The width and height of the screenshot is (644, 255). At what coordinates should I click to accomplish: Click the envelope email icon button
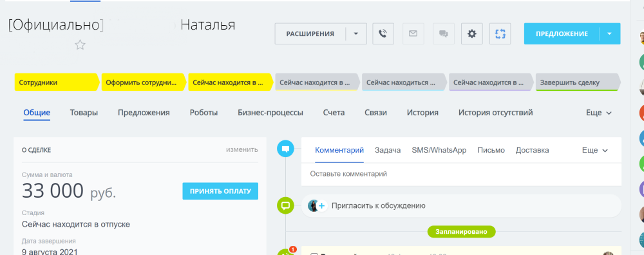click(413, 33)
